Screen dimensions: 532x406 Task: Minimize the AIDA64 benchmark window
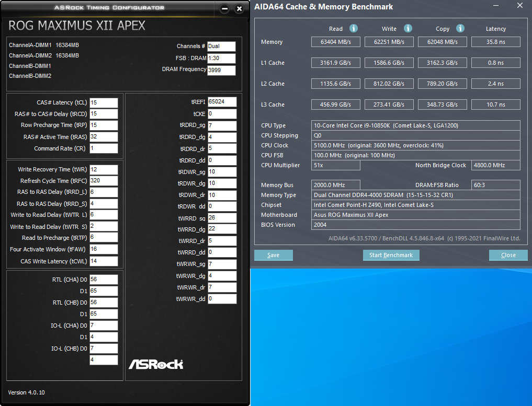coord(496,6)
